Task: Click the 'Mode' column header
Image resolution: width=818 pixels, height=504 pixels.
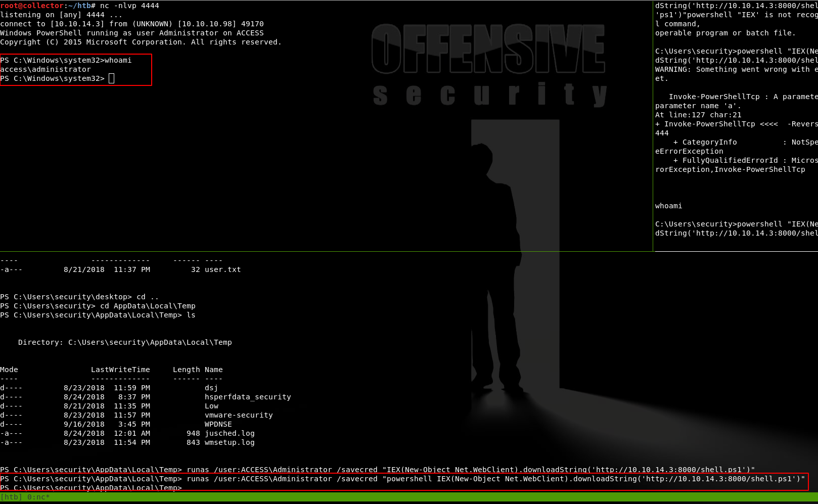Action: click(9, 370)
